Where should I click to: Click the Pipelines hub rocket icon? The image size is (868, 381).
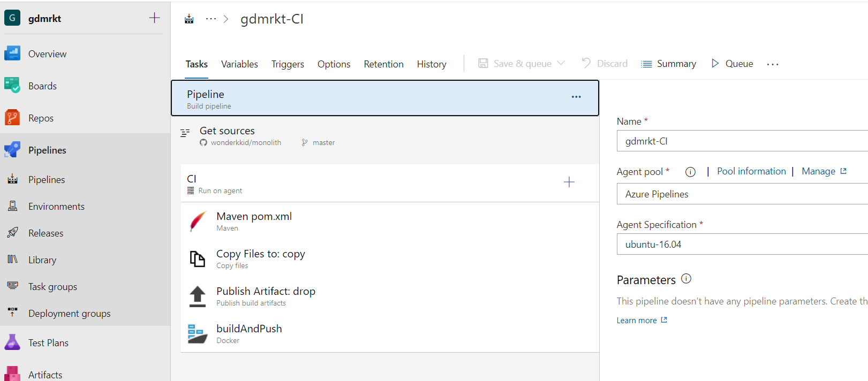pyautogui.click(x=12, y=150)
